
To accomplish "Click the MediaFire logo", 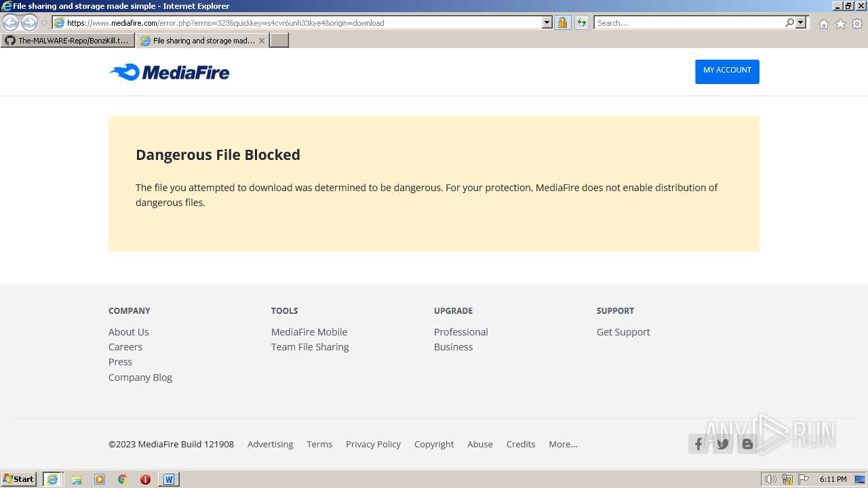I will coord(170,72).
